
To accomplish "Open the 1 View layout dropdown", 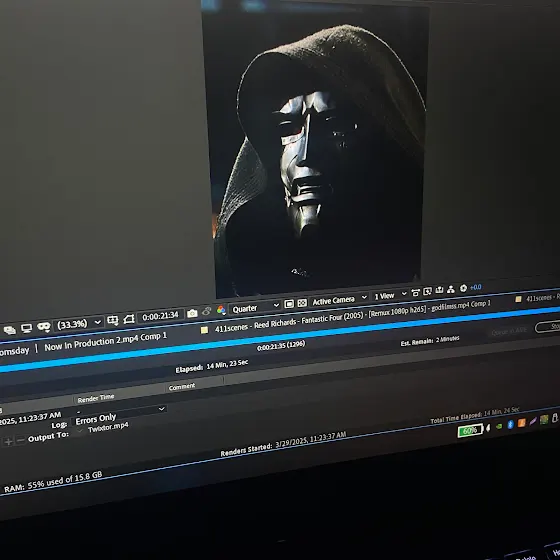I will 390,295.
